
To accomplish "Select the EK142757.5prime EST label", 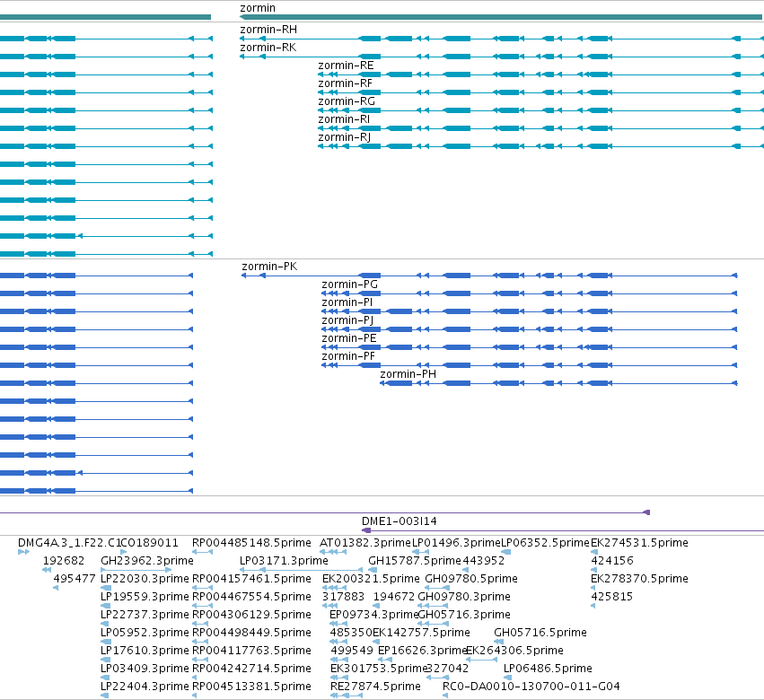I will coord(421,634).
